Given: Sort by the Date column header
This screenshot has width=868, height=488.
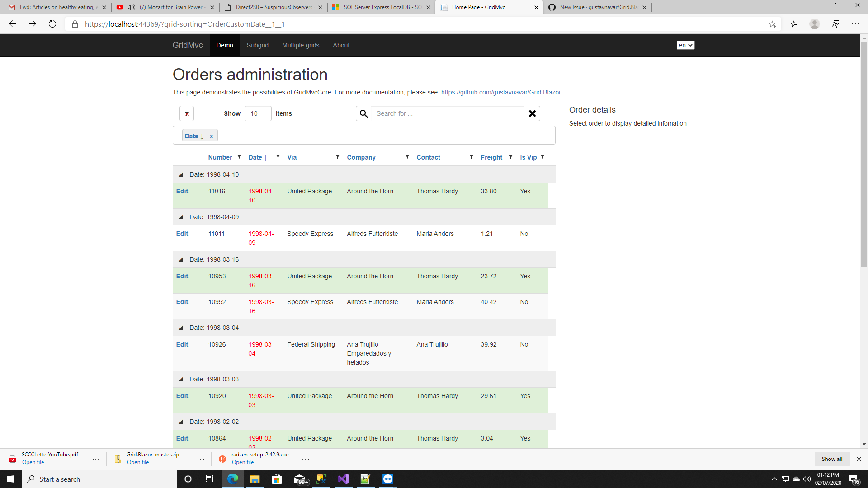Looking at the screenshot, I should click(x=256, y=157).
